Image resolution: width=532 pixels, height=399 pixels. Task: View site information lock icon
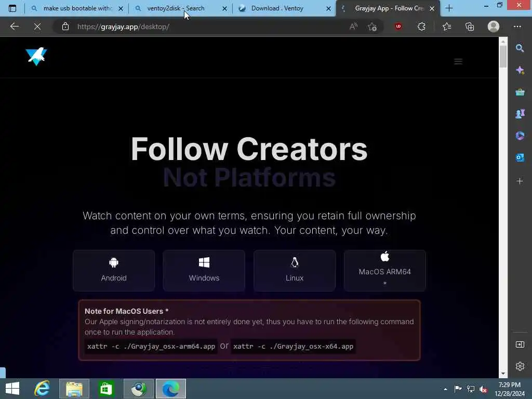point(65,26)
